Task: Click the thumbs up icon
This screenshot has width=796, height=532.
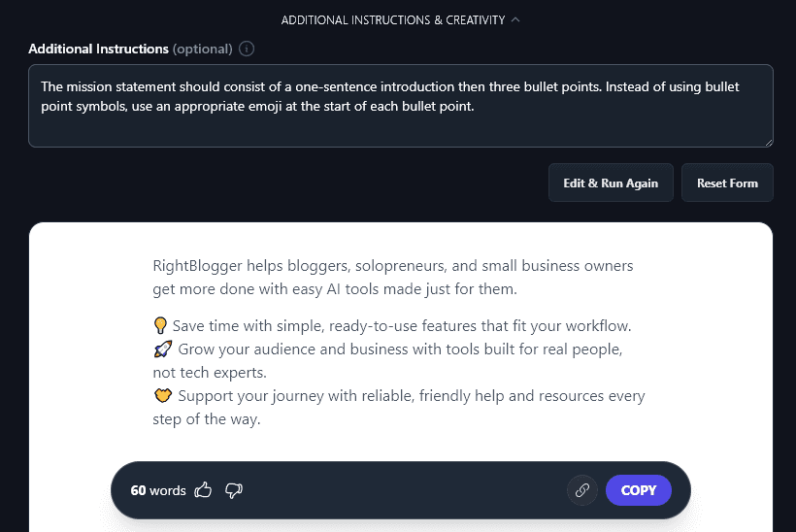Action: click(203, 490)
